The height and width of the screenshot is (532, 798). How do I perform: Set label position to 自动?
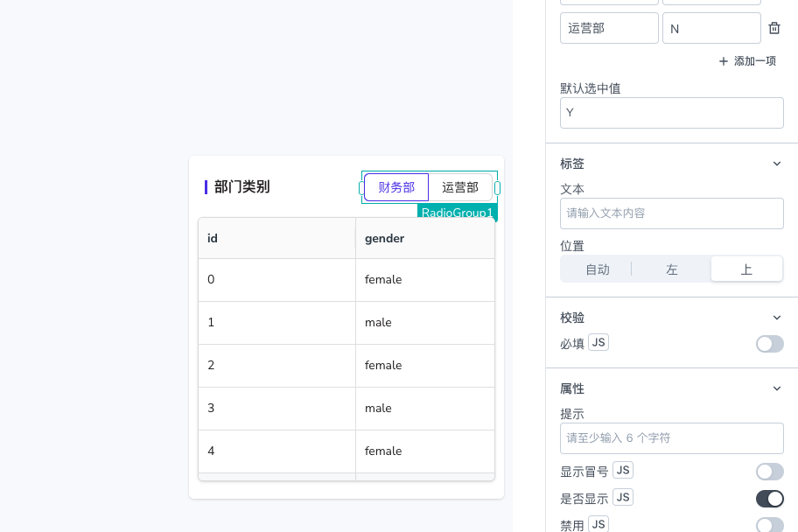click(x=598, y=269)
